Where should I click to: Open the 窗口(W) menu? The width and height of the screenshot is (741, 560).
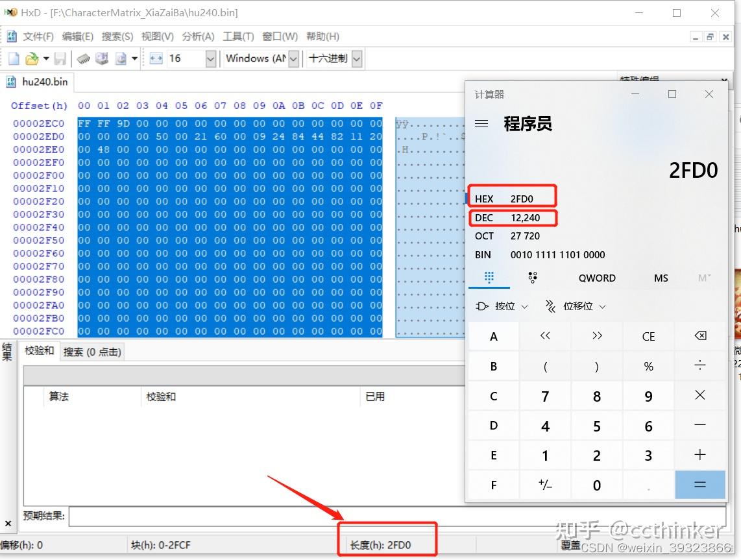(280, 36)
